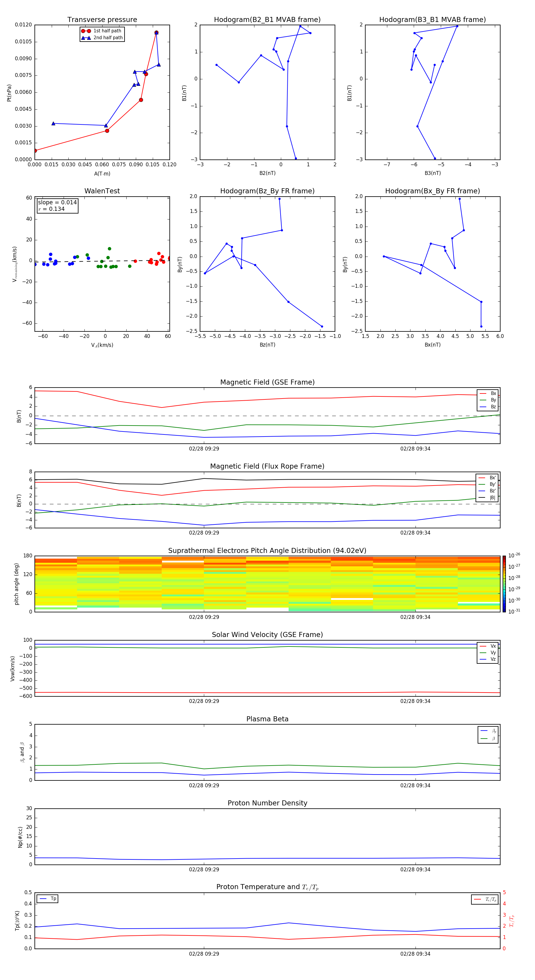This screenshot has height=980, width=535.
Task: Click the 'Bz(nT)' x-axis label
Action: pos(267,345)
